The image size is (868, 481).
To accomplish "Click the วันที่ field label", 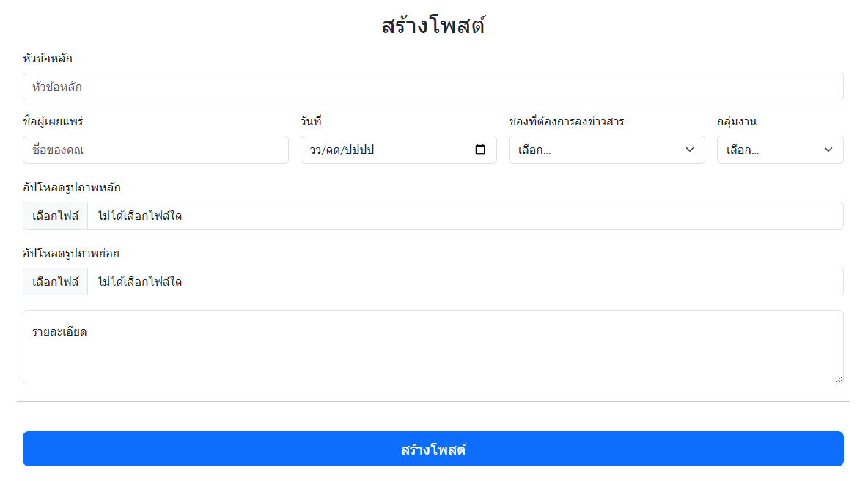I will coord(311,122).
